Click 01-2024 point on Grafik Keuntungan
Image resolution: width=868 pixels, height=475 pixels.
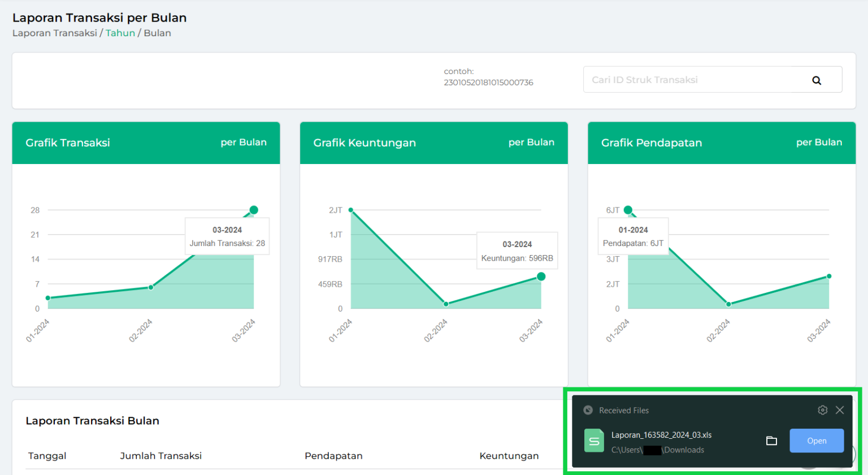(351, 210)
